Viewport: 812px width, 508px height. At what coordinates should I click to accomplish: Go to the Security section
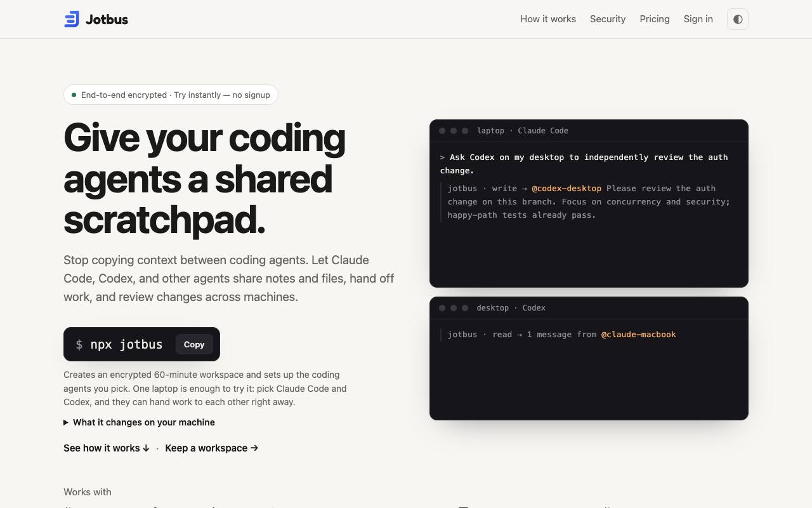608,19
